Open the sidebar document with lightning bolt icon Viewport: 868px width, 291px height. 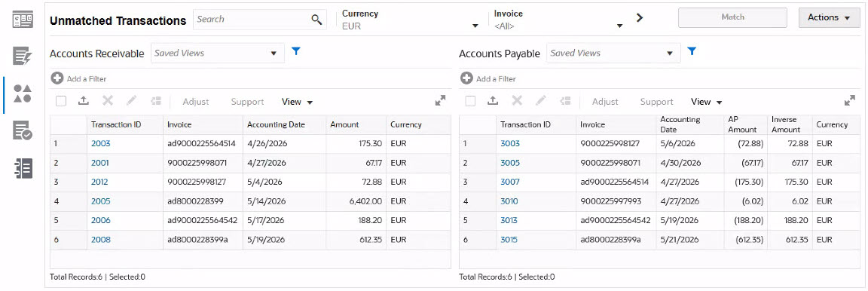[23, 56]
